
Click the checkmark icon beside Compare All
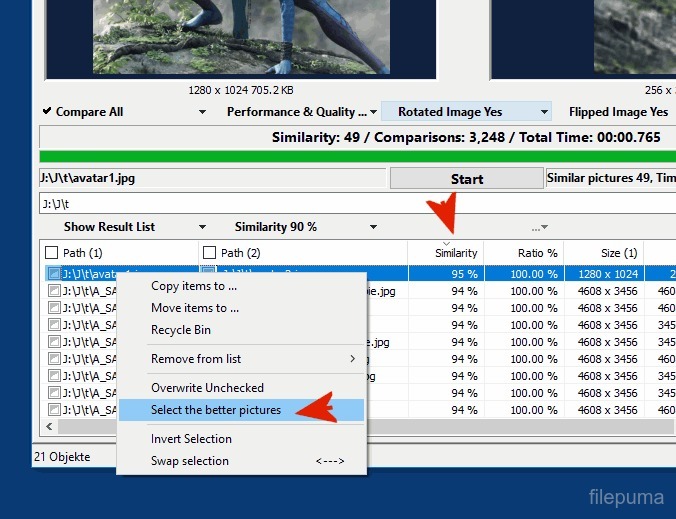tap(47, 112)
